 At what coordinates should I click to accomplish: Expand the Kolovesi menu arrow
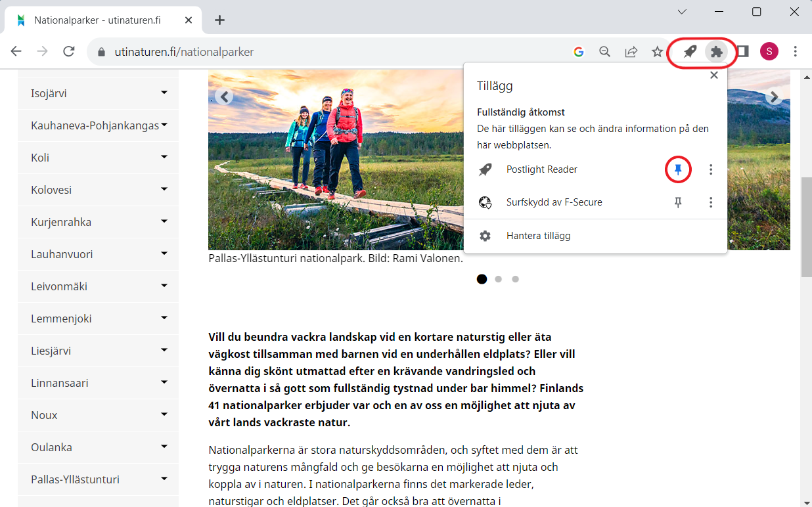click(x=164, y=189)
